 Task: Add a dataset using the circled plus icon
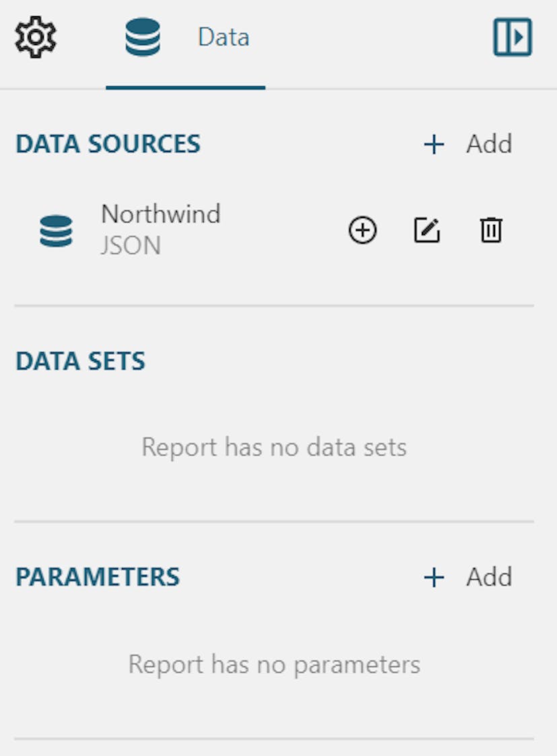(362, 230)
